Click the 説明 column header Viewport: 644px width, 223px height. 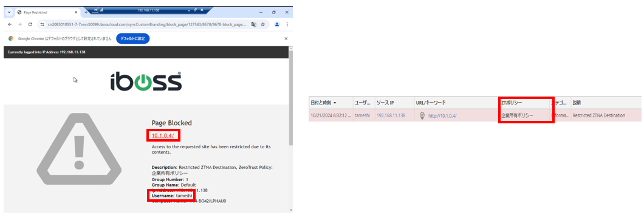point(606,103)
